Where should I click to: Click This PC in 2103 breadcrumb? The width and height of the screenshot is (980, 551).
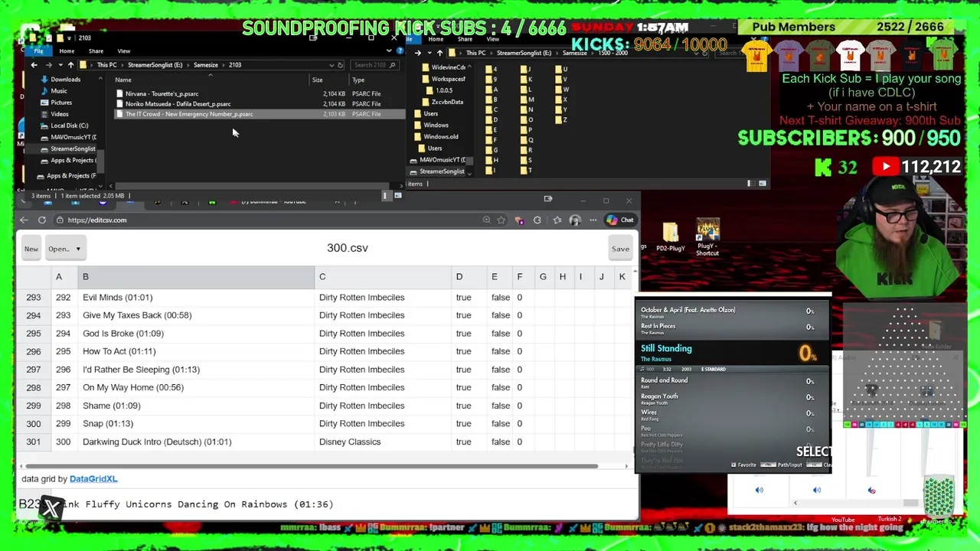click(x=106, y=65)
